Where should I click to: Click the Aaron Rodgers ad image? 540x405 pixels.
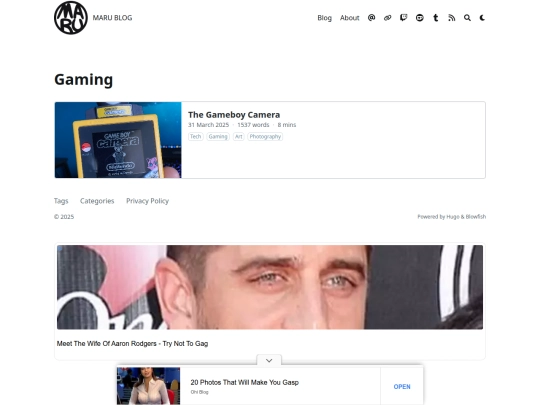pyautogui.click(x=270, y=287)
